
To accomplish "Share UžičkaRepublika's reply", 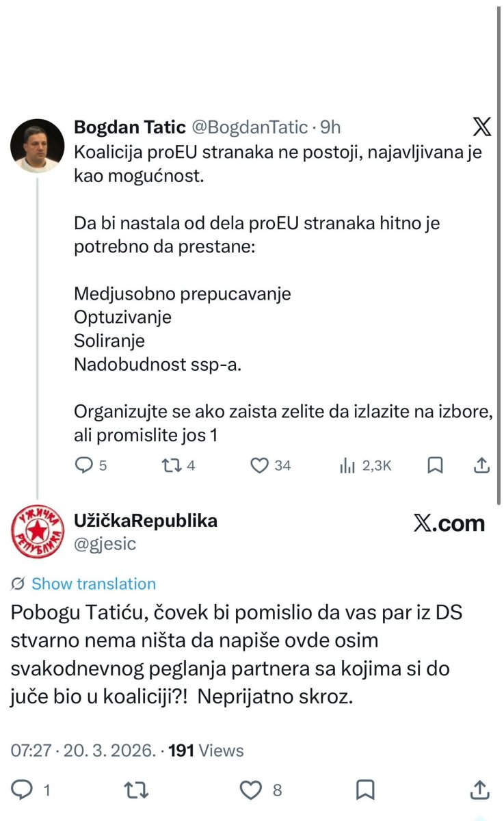I will [x=481, y=790].
